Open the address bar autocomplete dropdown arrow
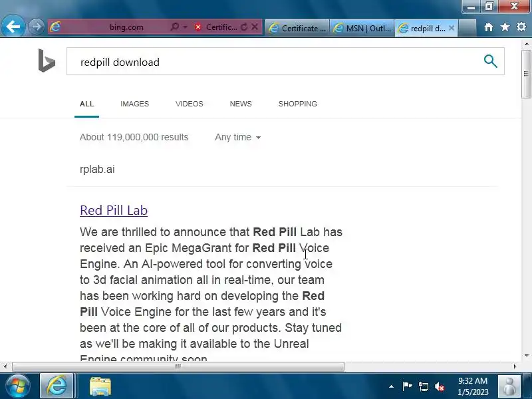The width and height of the screenshot is (532, 399). 186,27
